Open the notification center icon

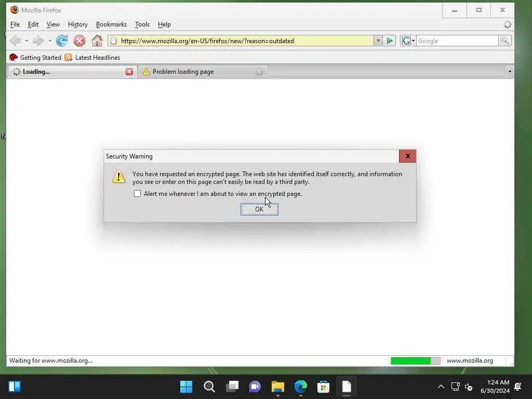pyautogui.click(x=518, y=387)
